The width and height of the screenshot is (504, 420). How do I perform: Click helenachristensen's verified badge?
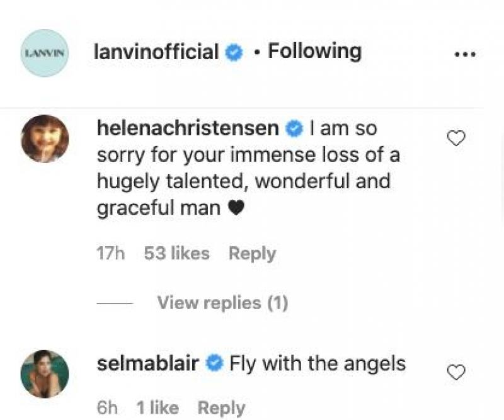tap(294, 128)
